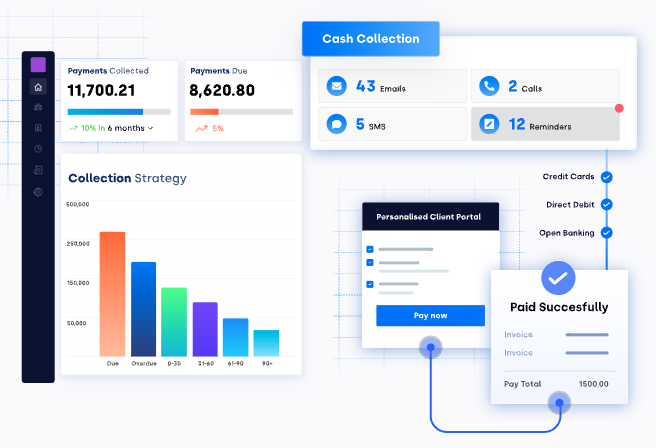
Task: Tick the second checkbox in the Client Portal
Action: (370, 263)
